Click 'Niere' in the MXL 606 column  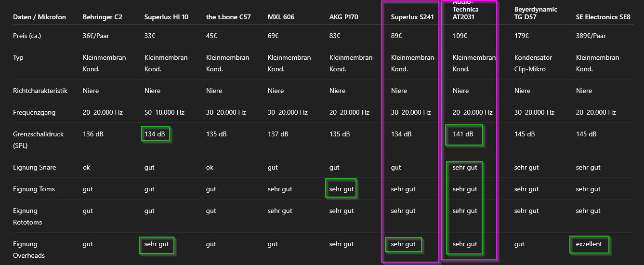pyautogui.click(x=276, y=91)
